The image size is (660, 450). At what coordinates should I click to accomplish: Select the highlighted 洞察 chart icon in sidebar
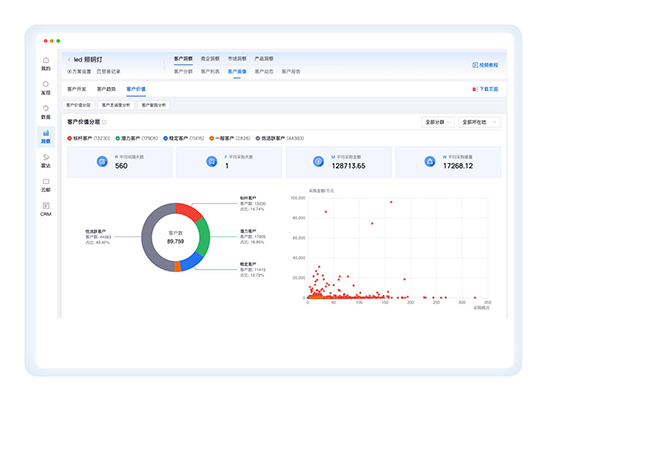pos(46,133)
